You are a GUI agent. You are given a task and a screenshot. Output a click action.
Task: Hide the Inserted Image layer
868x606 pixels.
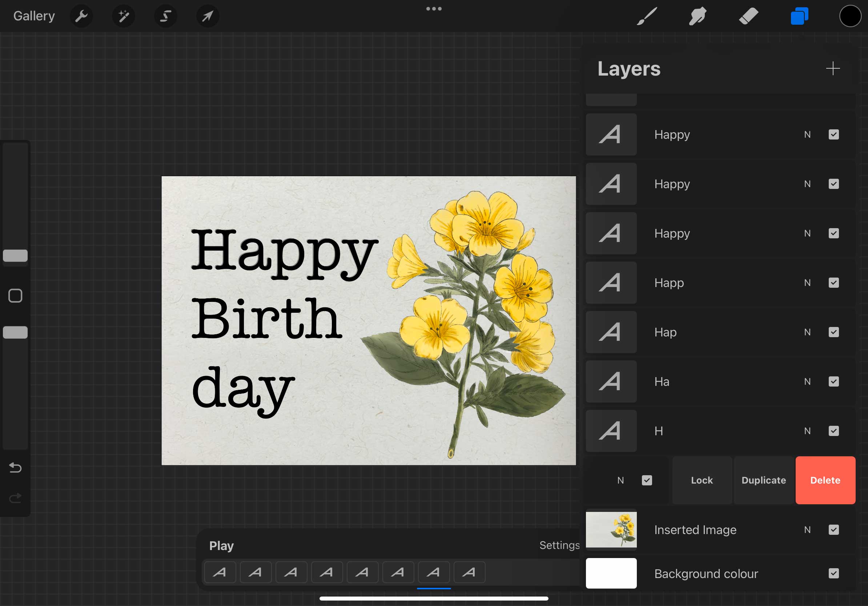click(833, 530)
